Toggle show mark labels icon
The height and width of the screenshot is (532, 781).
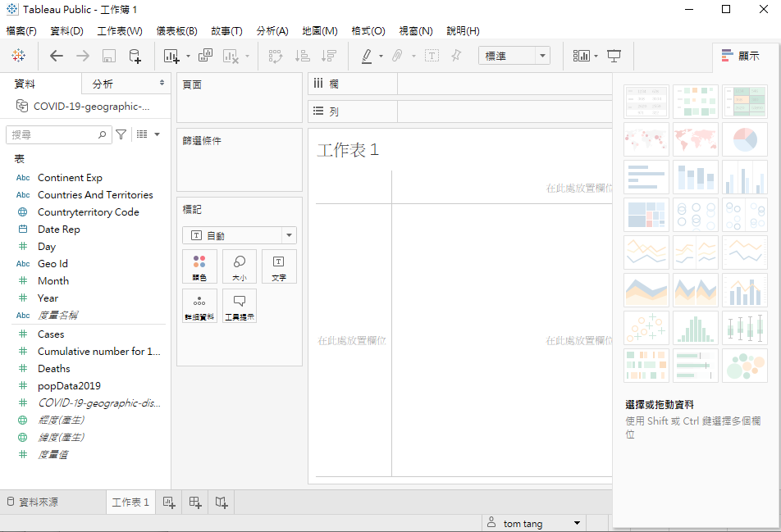click(x=432, y=56)
